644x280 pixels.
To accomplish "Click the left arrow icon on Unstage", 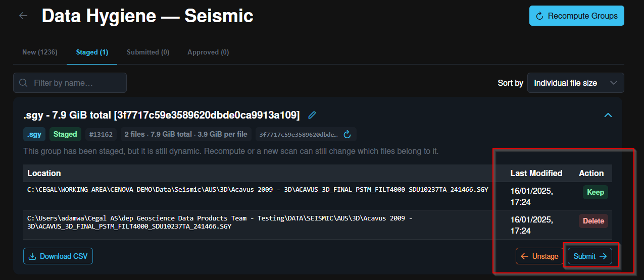I will coord(525,256).
